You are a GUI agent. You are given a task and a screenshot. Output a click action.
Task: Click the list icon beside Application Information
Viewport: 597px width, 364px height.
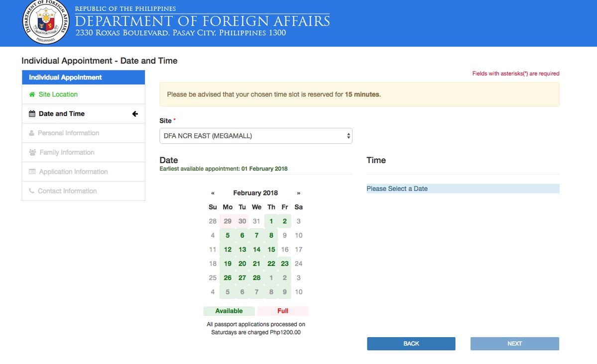tap(32, 172)
